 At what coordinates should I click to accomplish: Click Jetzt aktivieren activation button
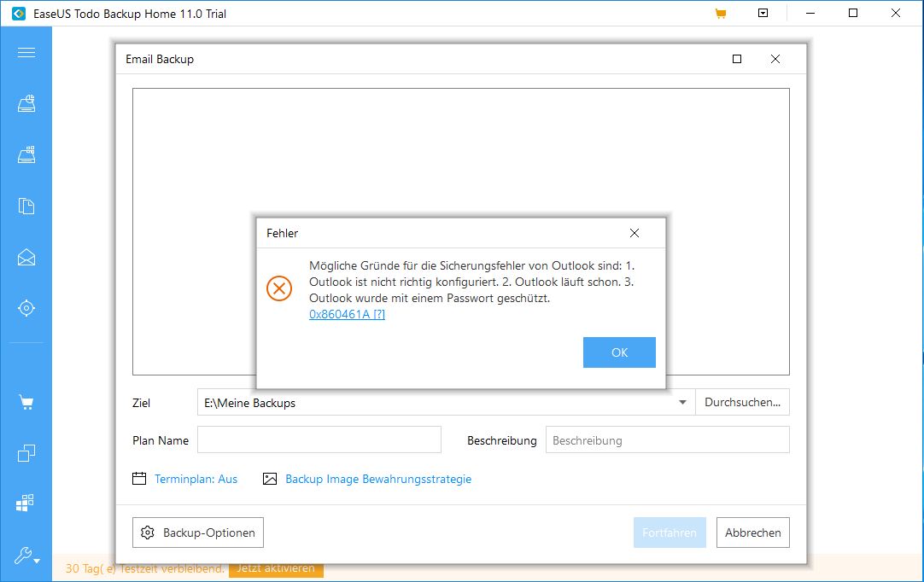coord(276,569)
